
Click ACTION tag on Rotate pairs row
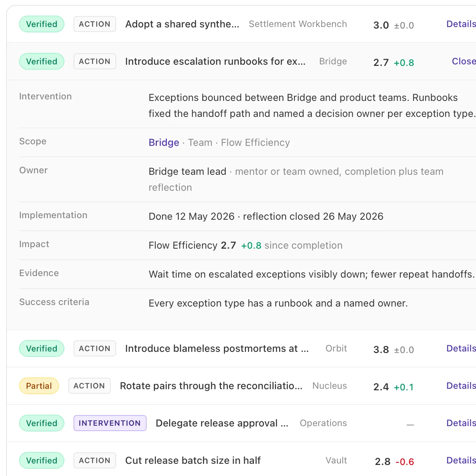[89, 386]
